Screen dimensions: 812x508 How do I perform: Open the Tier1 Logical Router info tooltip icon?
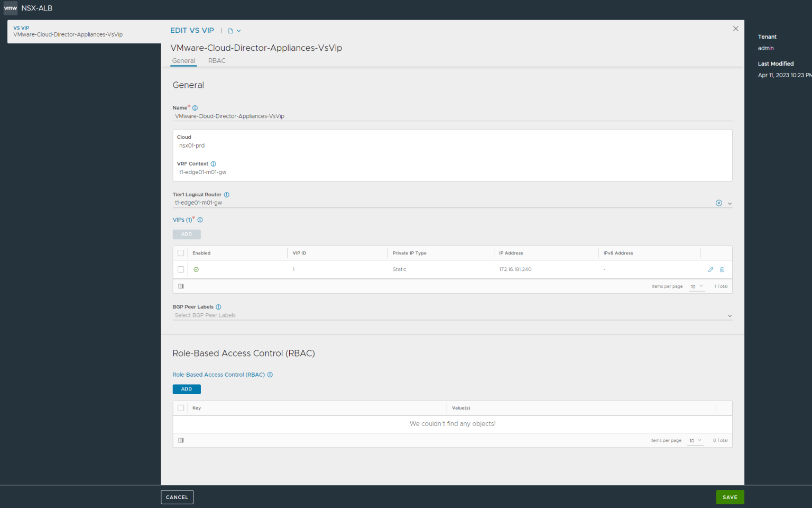coord(226,194)
